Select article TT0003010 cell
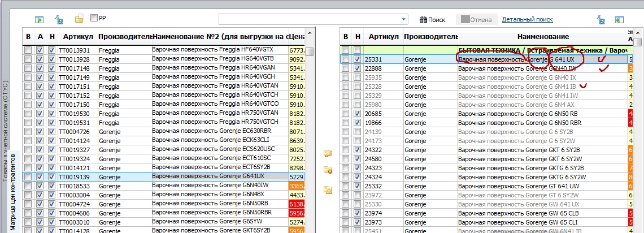644x233 pixels. pyautogui.click(x=77, y=222)
